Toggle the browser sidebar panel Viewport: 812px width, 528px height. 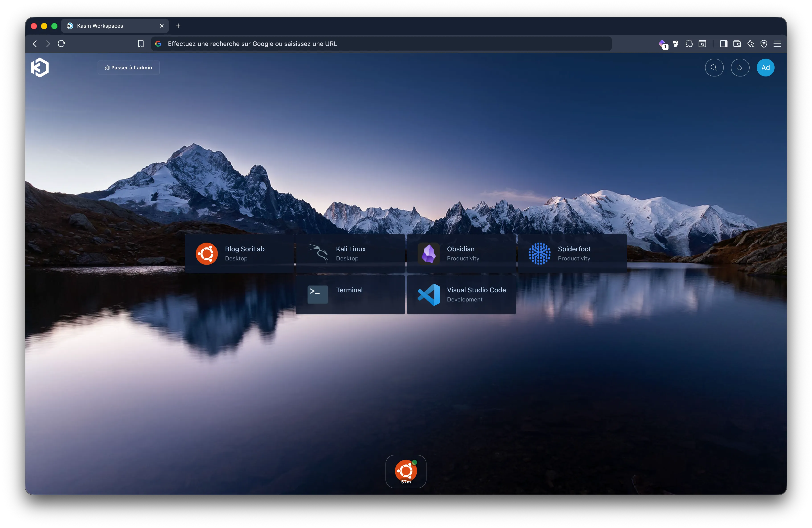click(x=723, y=44)
